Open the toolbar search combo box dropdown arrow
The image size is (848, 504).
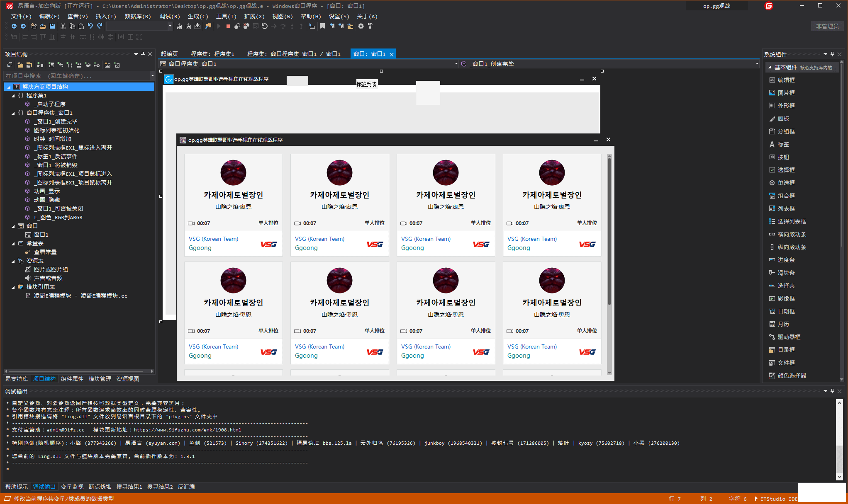point(170,26)
